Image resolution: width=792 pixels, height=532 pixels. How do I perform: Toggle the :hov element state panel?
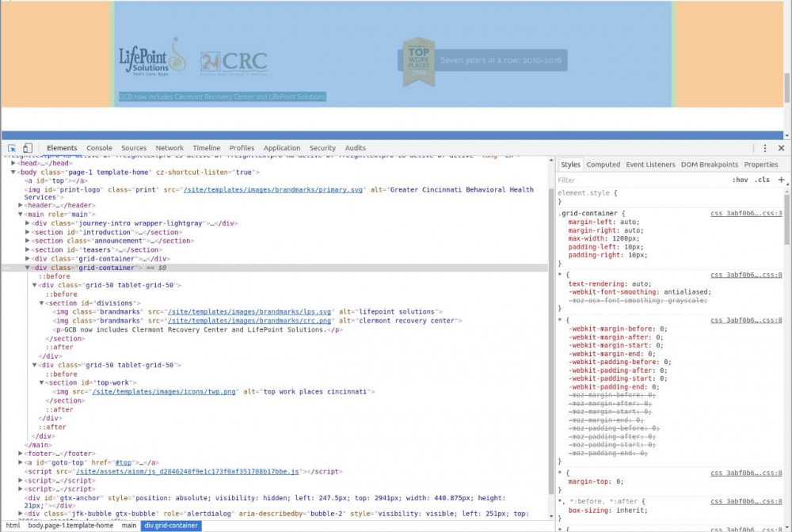740,180
